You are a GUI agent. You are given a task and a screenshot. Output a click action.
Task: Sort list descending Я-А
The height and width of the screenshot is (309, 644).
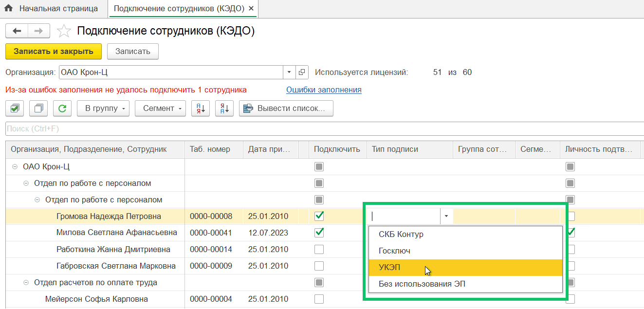pos(224,108)
